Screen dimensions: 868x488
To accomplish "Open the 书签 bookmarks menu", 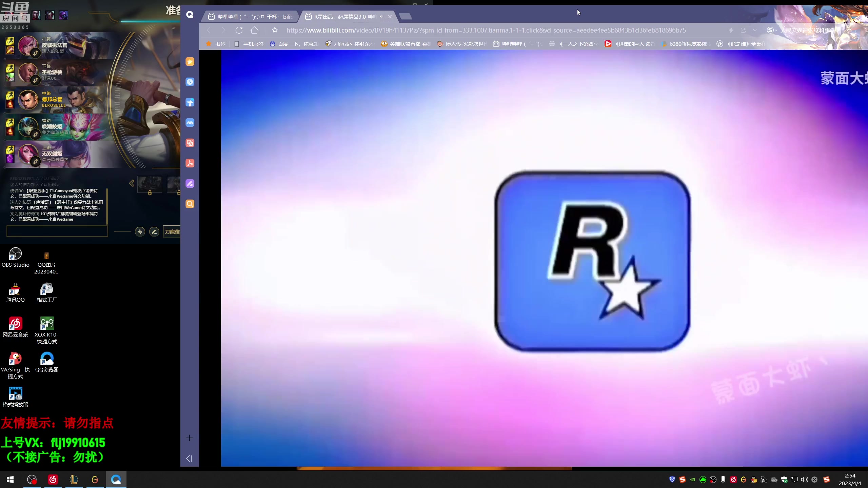I will [216, 44].
